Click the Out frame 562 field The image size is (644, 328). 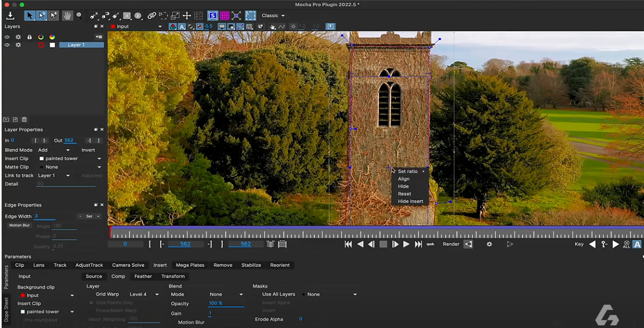click(70, 140)
